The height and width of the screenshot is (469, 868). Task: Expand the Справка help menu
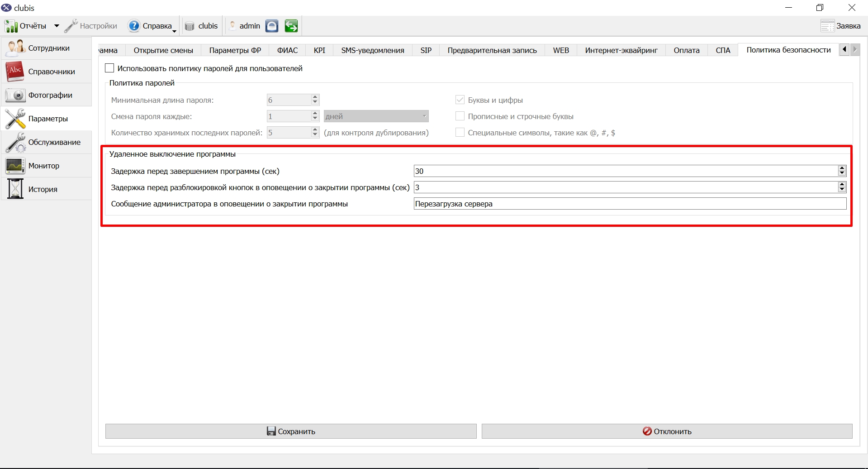[x=152, y=26]
